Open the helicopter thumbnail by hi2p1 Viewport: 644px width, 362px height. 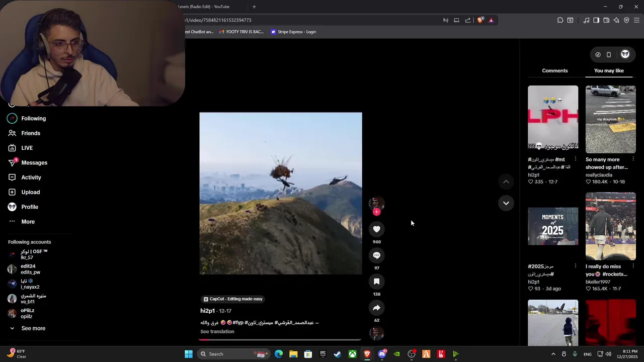[553, 118]
